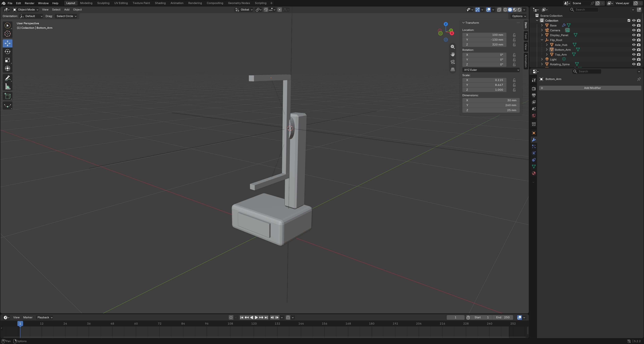Switch orthographic/perspective grid icon
644x344 pixels.
point(452,69)
